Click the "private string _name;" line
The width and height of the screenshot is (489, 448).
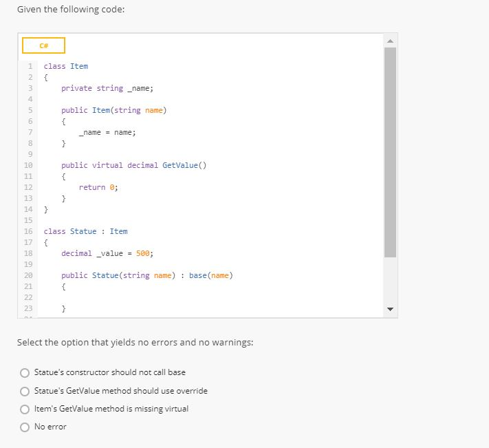coord(107,88)
